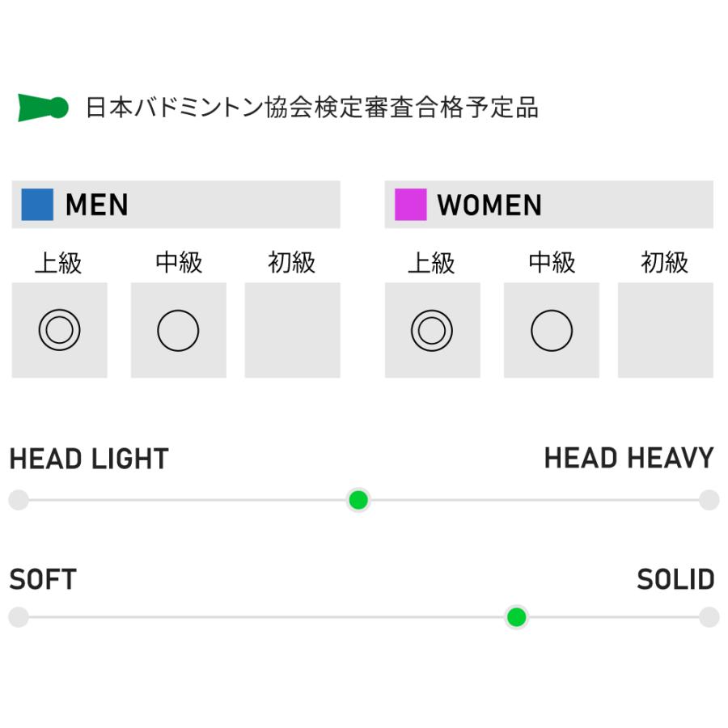Select the MEN 上級 double-circle mark
Viewport: 728px width, 728px height.
click(59, 330)
